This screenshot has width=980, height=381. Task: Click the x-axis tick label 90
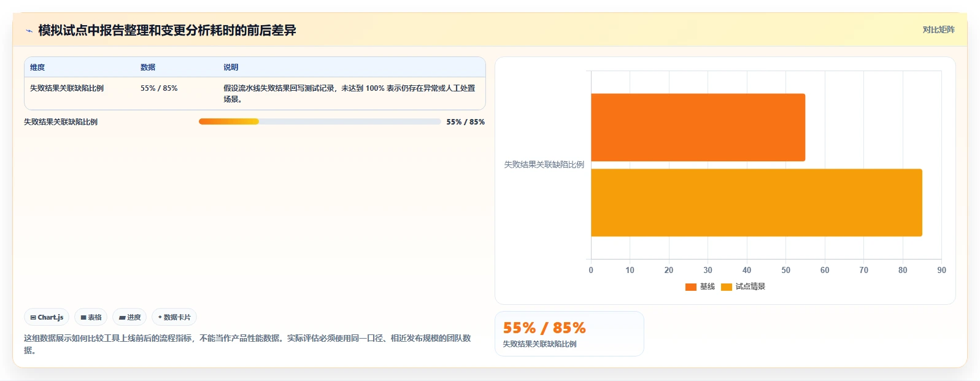pyautogui.click(x=941, y=270)
